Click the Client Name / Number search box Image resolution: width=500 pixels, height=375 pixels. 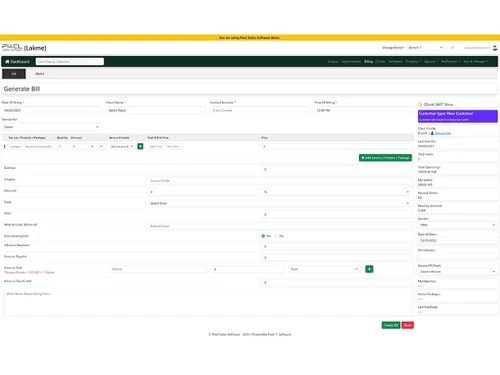(70, 62)
